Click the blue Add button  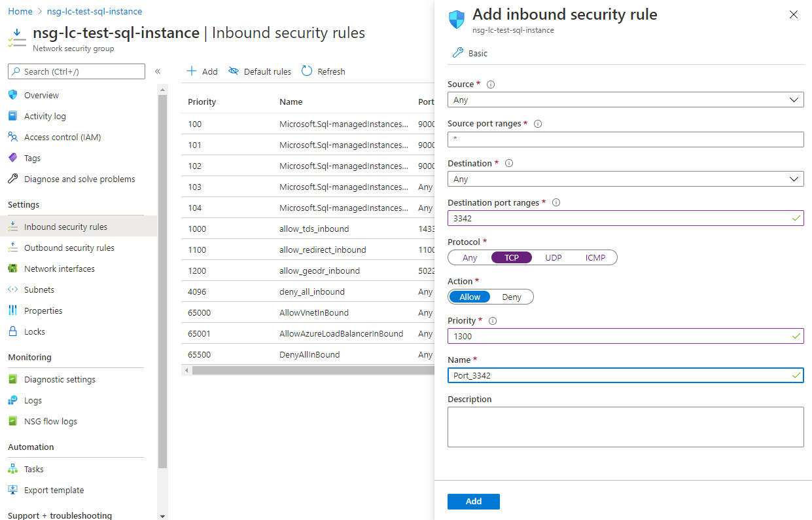tap(474, 501)
